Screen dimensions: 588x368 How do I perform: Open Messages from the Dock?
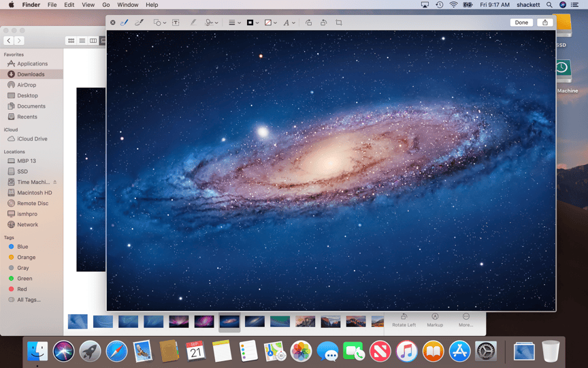[327, 351]
